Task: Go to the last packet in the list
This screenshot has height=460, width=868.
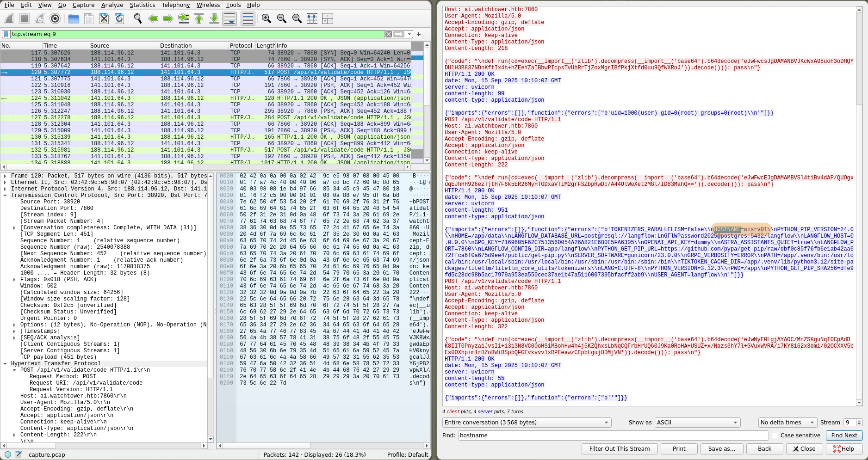Action: (214, 18)
